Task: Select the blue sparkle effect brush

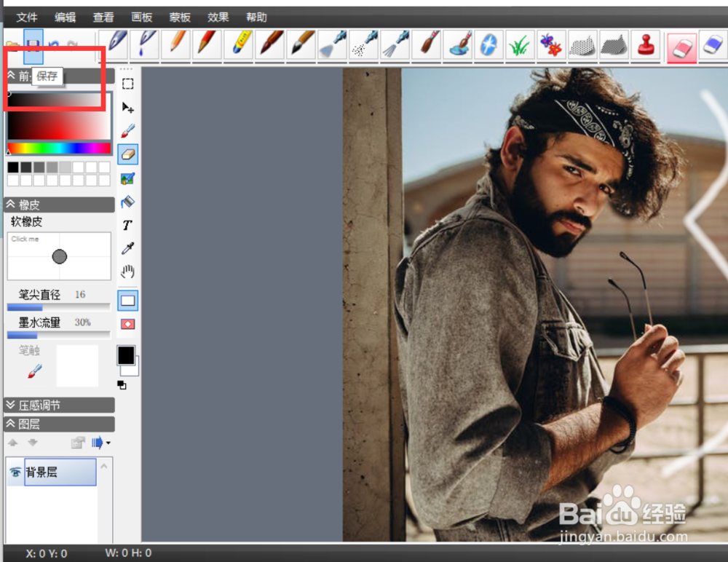Action: pyautogui.click(x=488, y=45)
